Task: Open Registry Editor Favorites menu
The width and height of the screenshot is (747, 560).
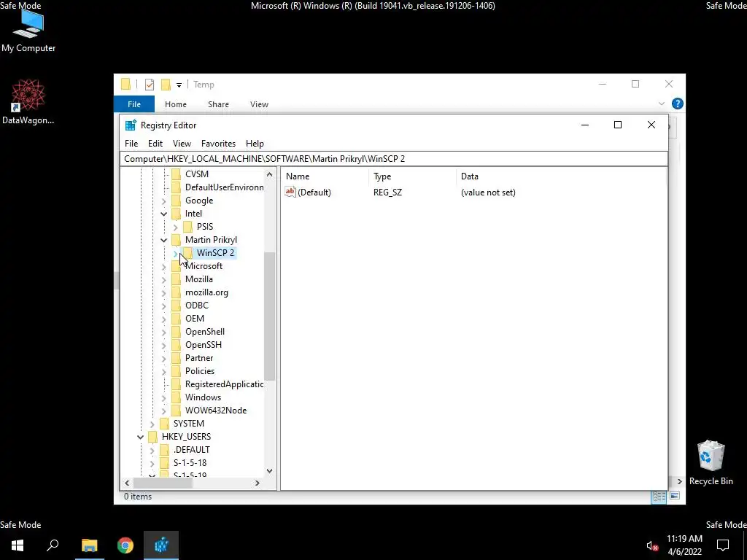Action: tap(218, 144)
